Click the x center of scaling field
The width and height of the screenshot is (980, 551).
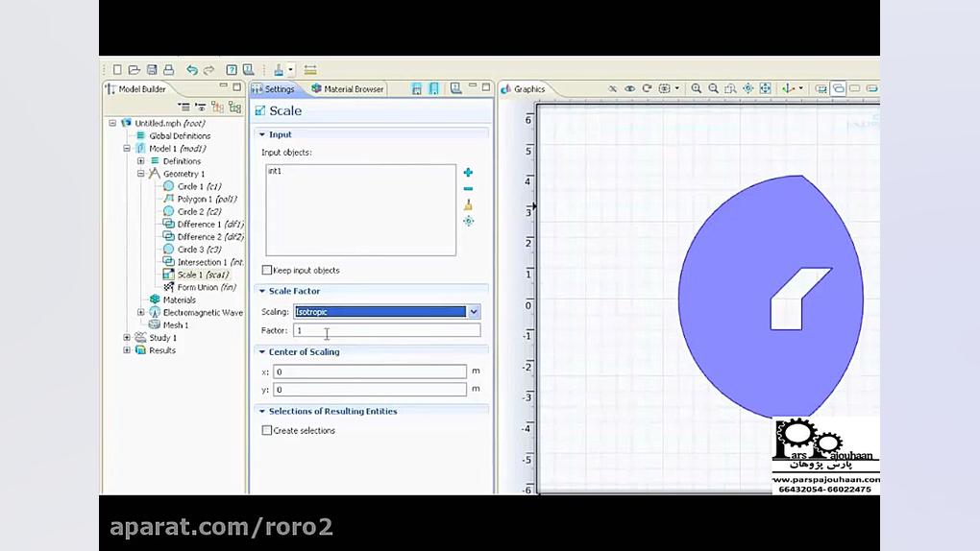coord(370,371)
